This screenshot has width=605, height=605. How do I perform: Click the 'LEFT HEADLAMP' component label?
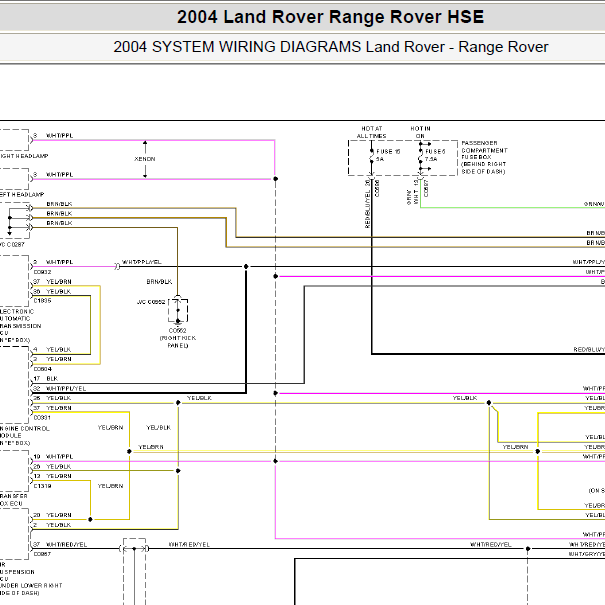[22, 194]
